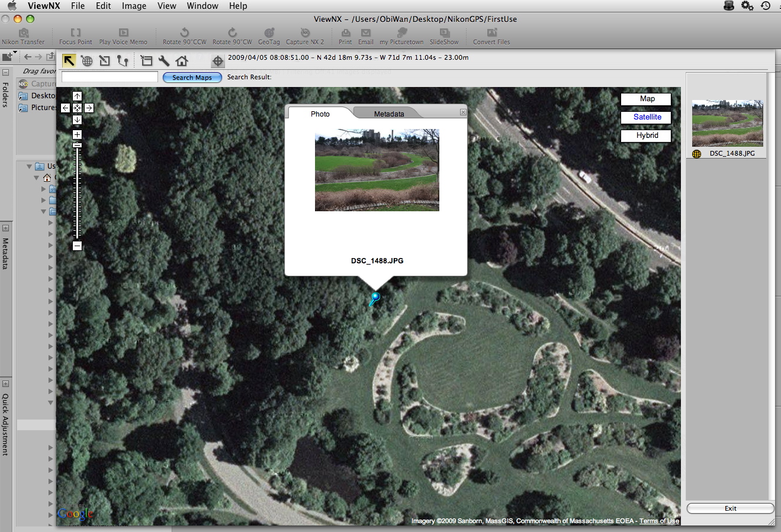Open Nikon Transfer from the toolbar
The image size is (781, 532).
tap(23, 36)
